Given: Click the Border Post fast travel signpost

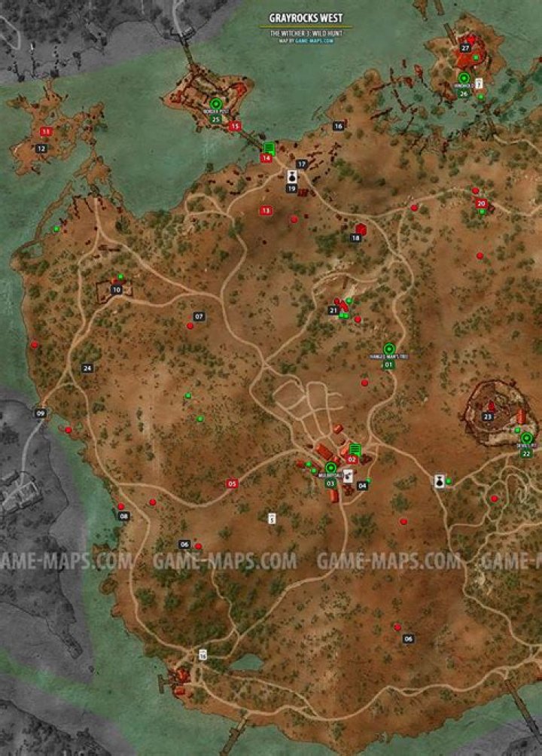Looking at the screenshot, I should click(215, 103).
